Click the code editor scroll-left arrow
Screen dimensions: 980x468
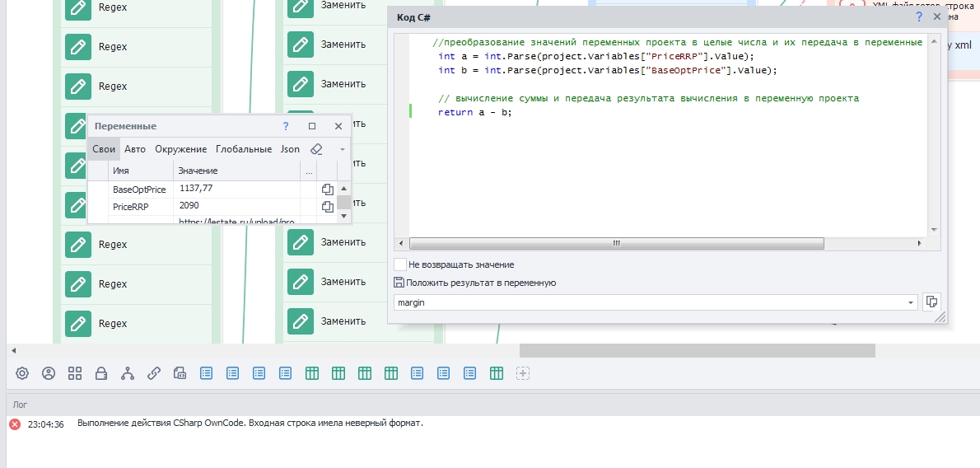click(x=401, y=243)
